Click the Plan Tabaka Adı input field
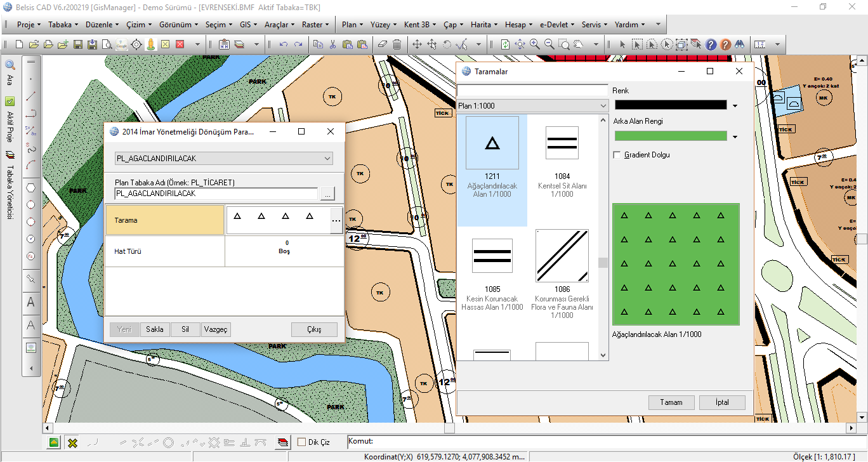 (216, 194)
